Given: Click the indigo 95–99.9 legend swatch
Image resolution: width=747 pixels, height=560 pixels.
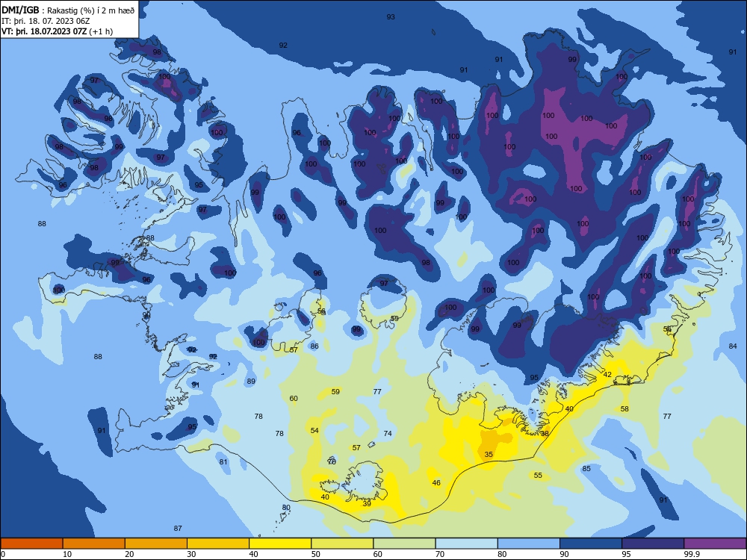Looking at the screenshot, I should [653, 544].
